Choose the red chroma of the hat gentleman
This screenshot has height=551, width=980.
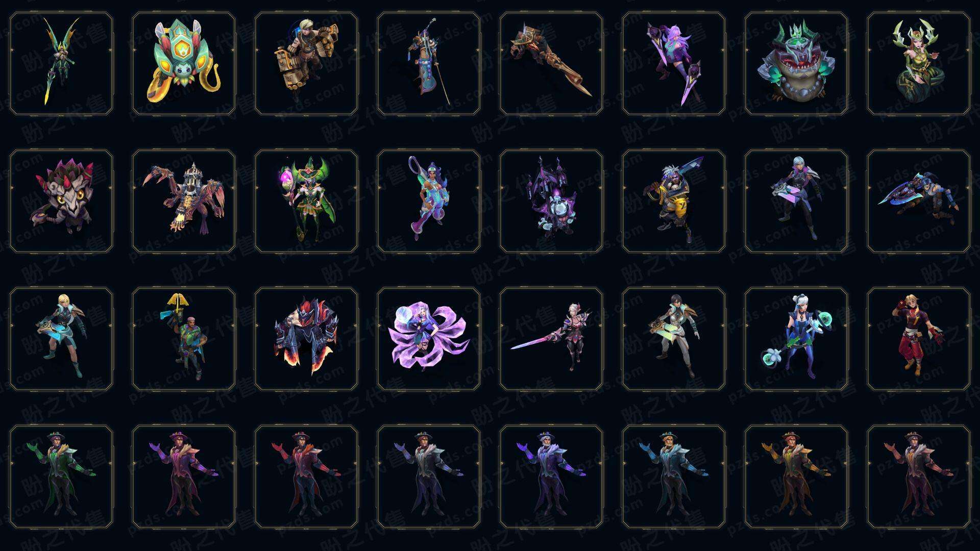pos(306,477)
